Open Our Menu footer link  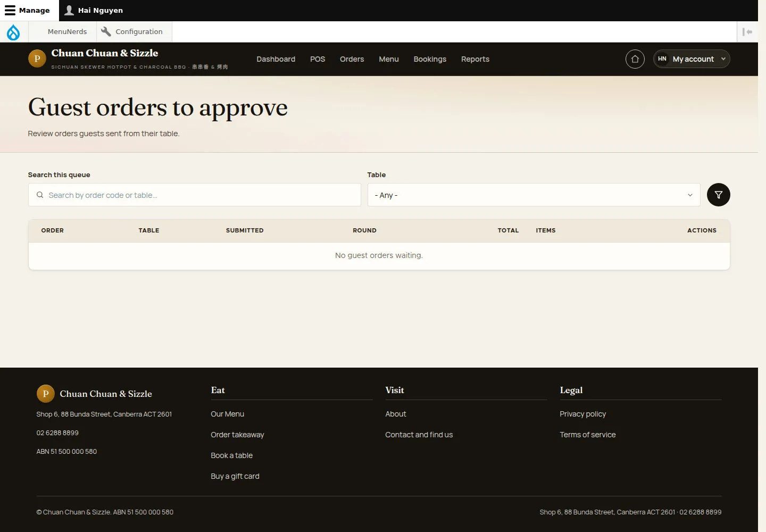[227, 414]
